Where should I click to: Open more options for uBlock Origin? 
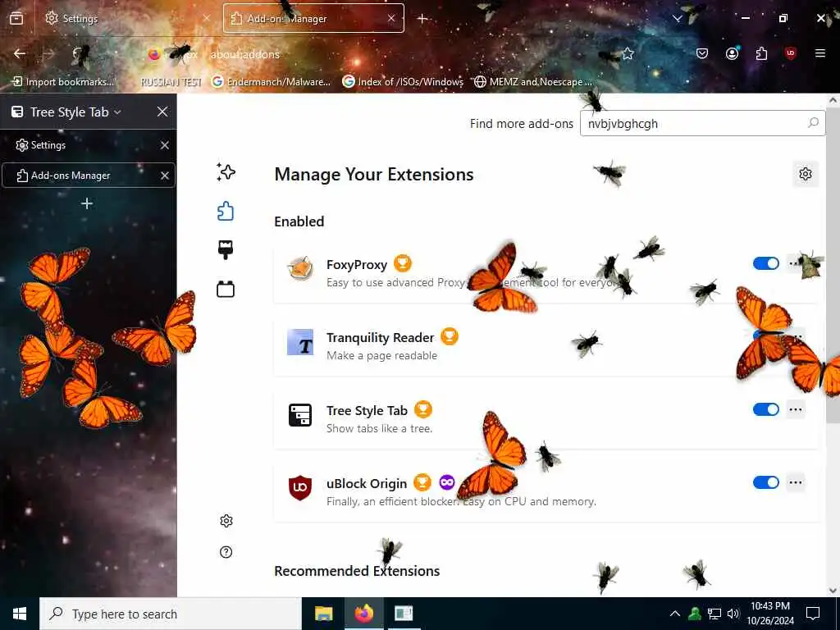click(x=796, y=482)
